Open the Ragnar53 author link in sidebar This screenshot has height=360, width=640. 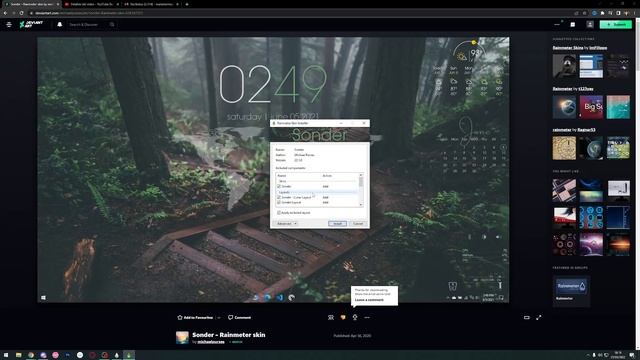[586, 130]
